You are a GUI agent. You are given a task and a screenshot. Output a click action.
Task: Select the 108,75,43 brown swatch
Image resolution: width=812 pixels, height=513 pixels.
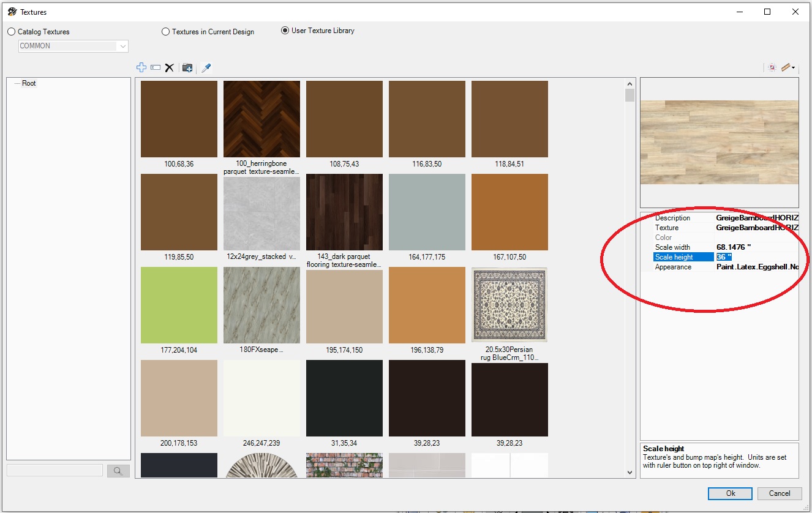[344, 119]
